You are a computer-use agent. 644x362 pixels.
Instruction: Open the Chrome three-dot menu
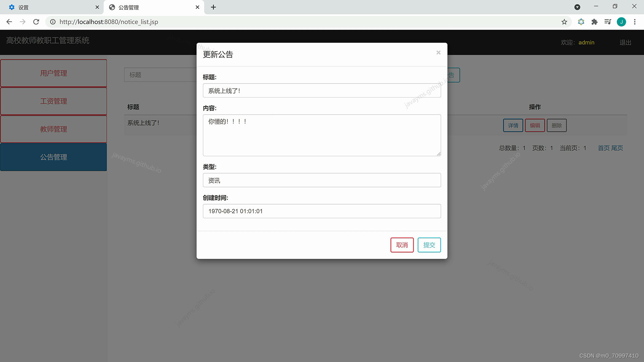635,22
